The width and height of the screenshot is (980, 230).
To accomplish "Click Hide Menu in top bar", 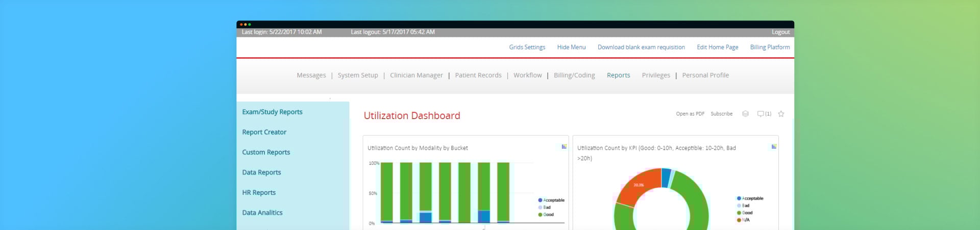I will (571, 47).
